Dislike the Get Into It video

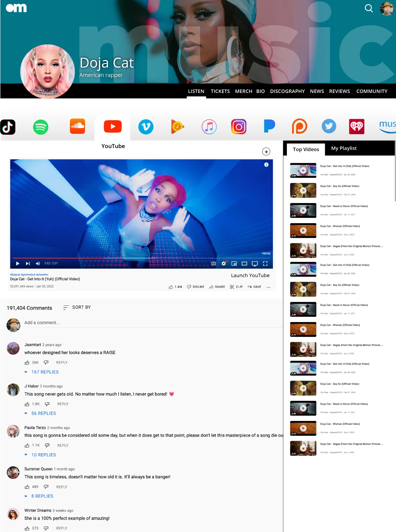coord(196,287)
